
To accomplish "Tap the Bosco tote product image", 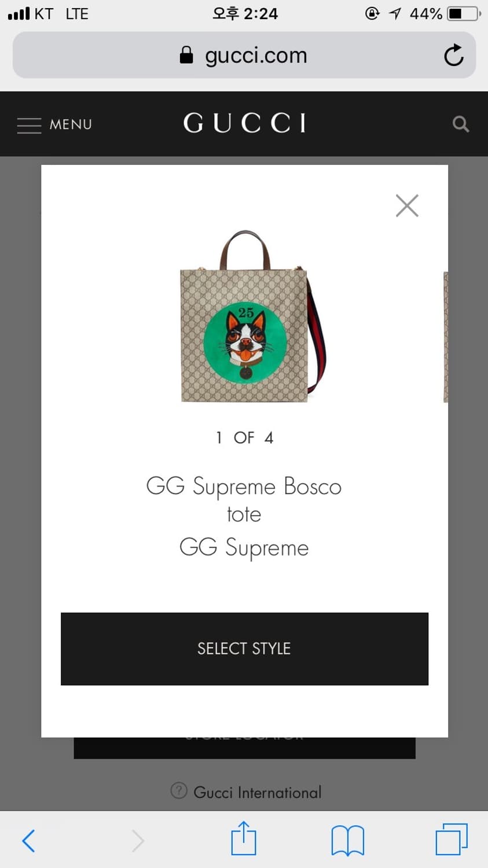I will pyautogui.click(x=253, y=317).
